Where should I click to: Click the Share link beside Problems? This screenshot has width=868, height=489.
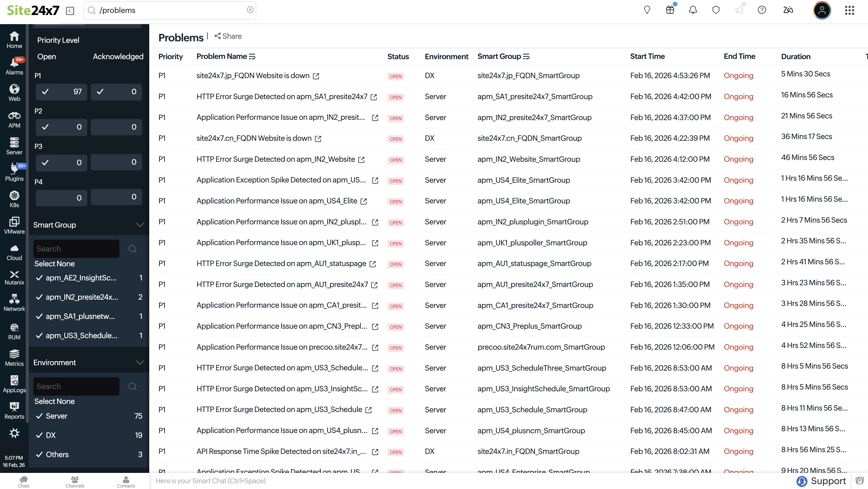tap(228, 36)
